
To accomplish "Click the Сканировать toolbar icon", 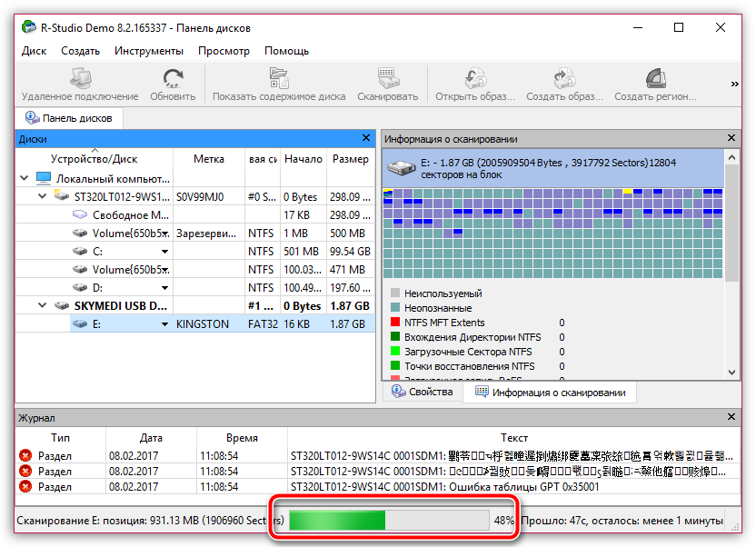I will tap(388, 78).
